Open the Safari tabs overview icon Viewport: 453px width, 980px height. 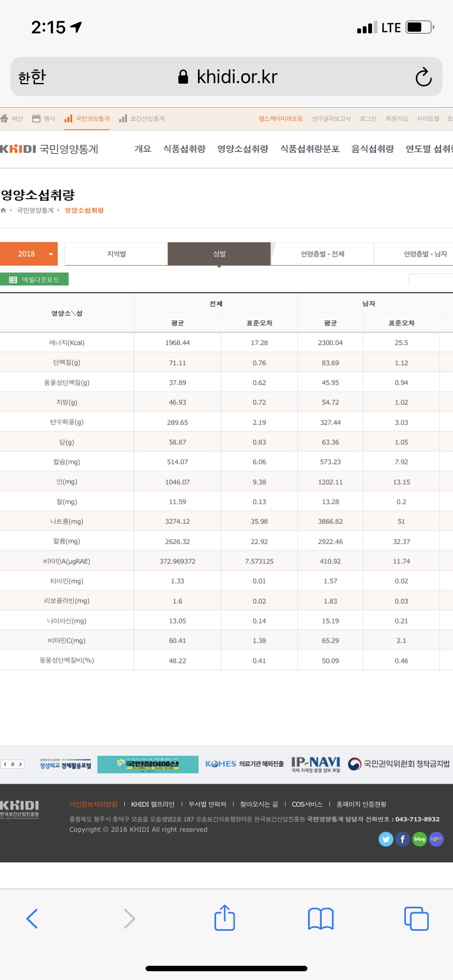(416, 918)
